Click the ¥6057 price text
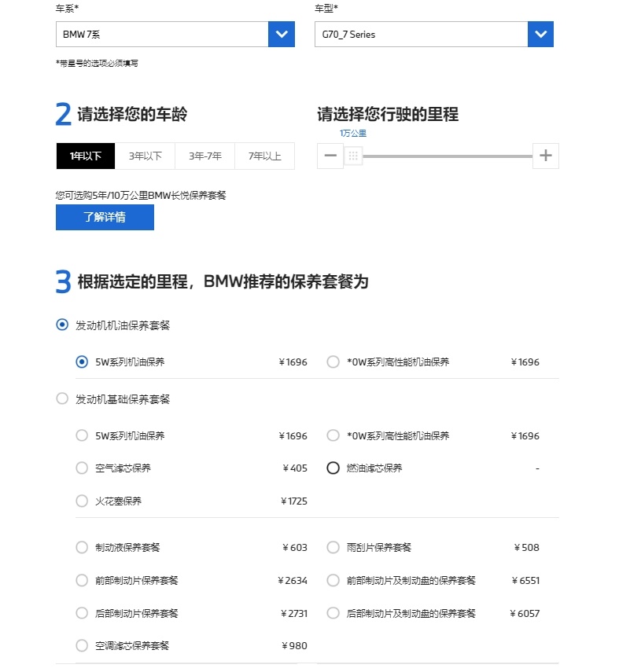The height and width of the screenshot is (672, 619). pos(525,613)
